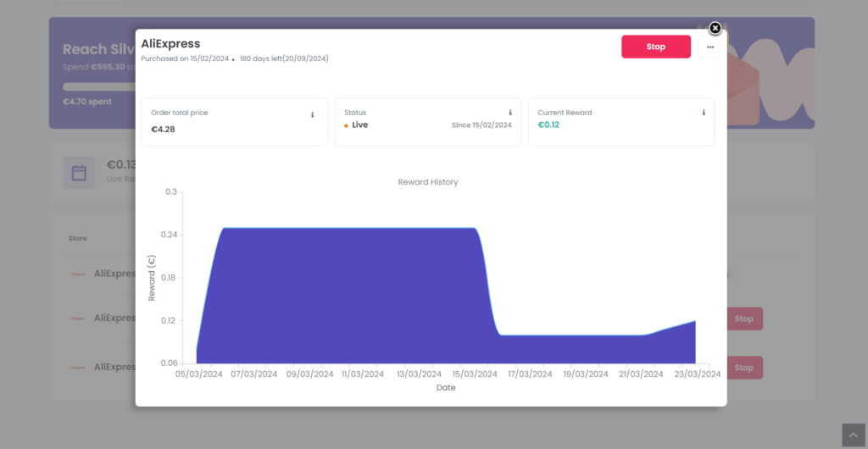Screen dimensions: 868x449
Task: Click the scroll-to-top arrow button
Action: [x=853, y=435]
